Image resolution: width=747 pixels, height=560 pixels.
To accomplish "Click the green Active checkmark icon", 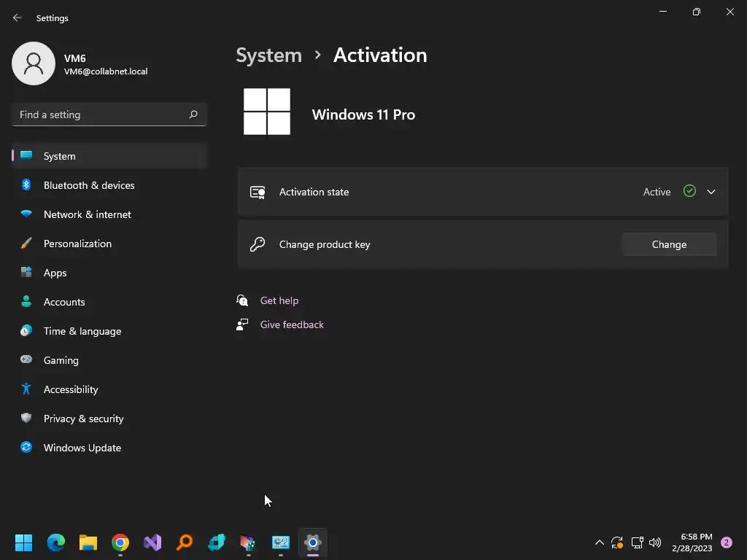I will tap(689, 191).
